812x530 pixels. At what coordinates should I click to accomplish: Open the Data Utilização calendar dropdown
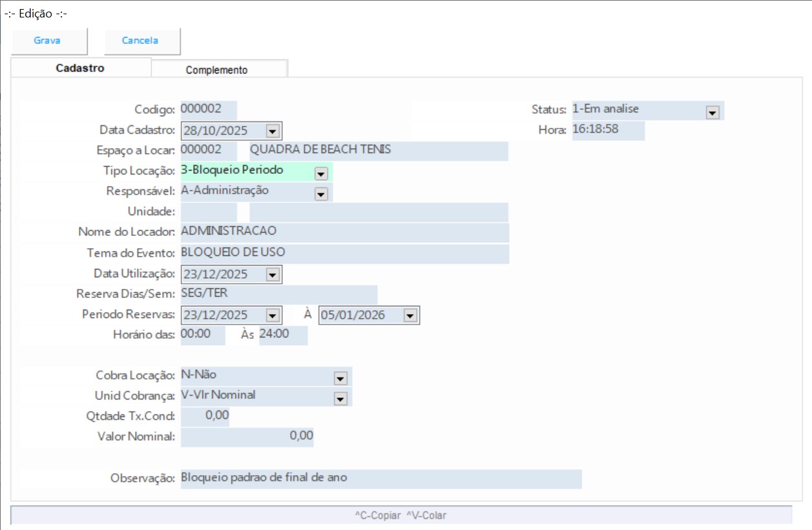(x=273, y=275)
